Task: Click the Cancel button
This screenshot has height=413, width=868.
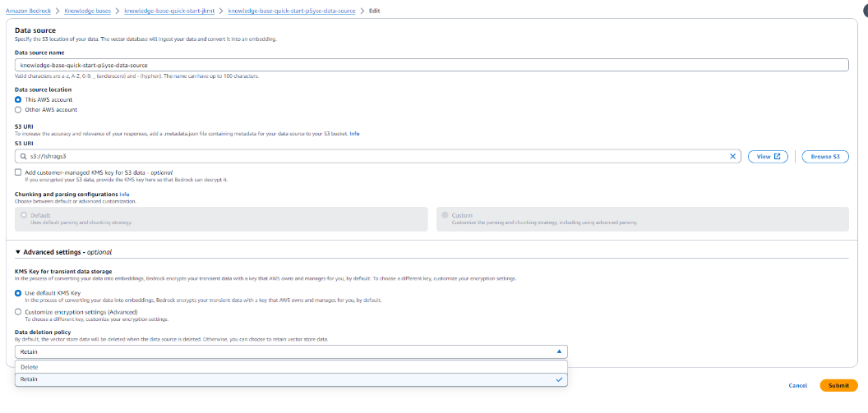Action: (x=797, y=385)
